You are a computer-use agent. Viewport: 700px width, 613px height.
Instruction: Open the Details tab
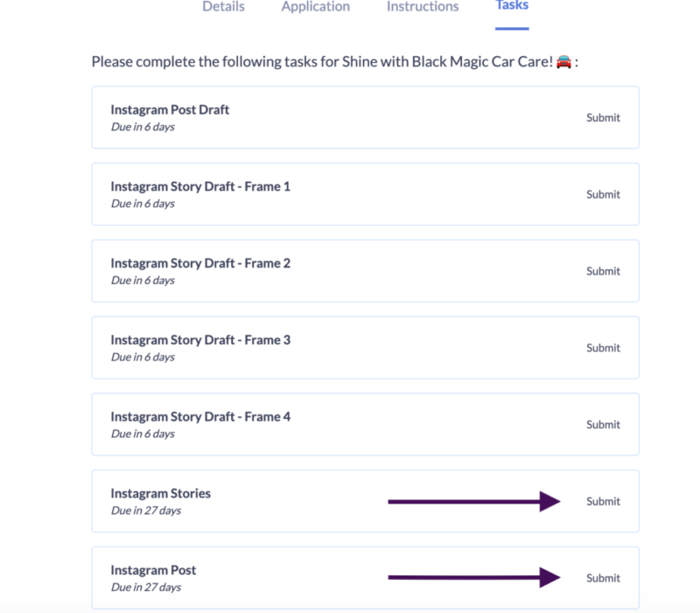coord(223,6)
